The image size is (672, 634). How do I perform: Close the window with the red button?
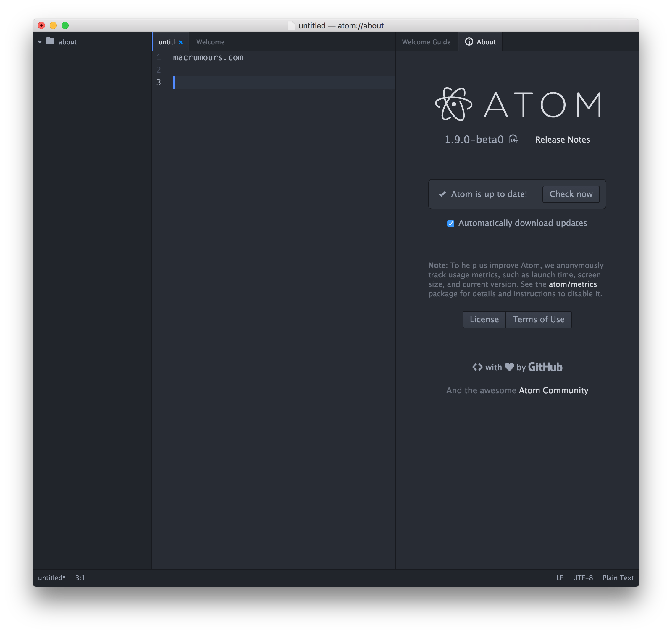(x=42, y=25)
